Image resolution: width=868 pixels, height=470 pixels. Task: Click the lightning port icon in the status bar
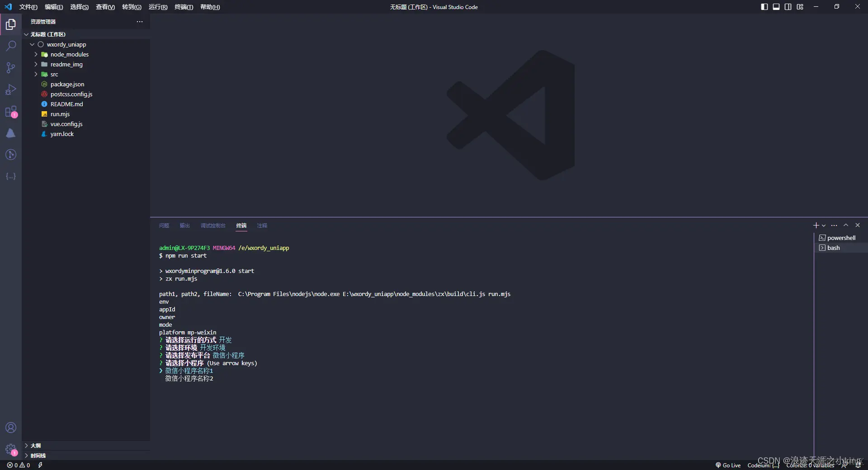pyautogui.click(x=40, y=465)
